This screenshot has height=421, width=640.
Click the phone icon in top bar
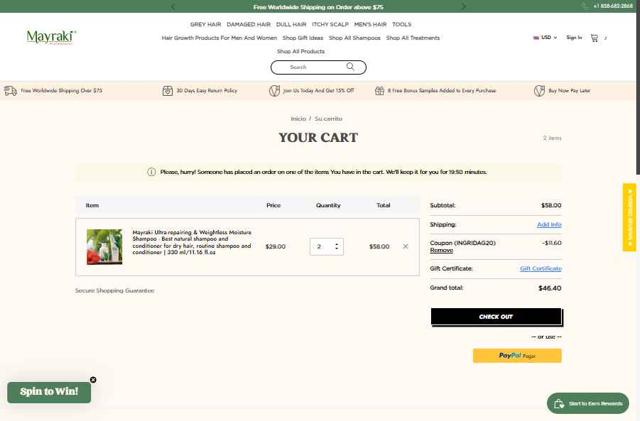(585, 6)
